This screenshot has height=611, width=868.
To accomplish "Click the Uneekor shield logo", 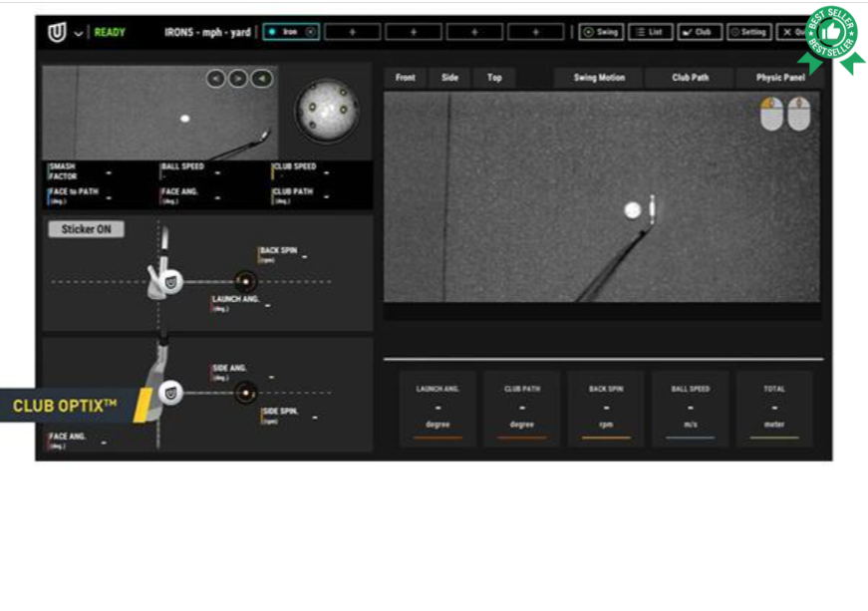I will pyautogui.click(x=57, y=33).
